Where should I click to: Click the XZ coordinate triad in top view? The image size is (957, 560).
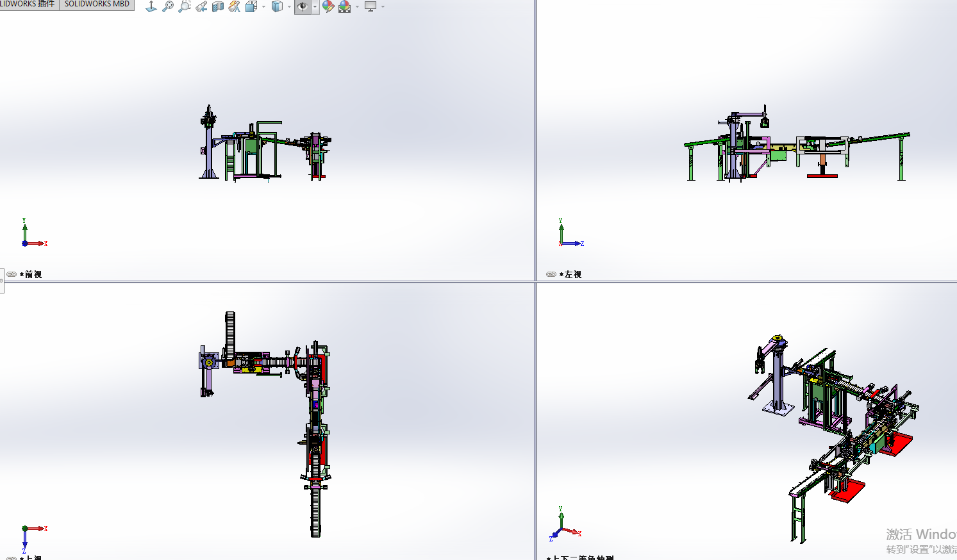coord(34,539)
